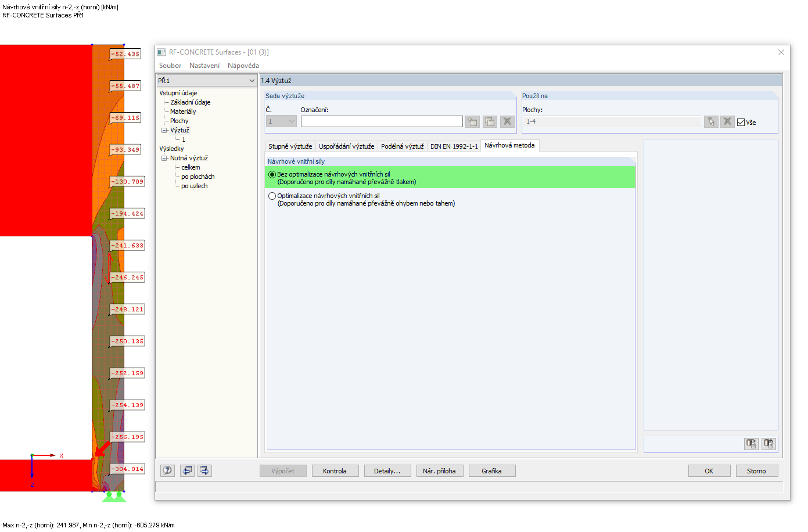808x532 pixels.
Task: Select Výsledky tree heading
Action: pos(171,149)
